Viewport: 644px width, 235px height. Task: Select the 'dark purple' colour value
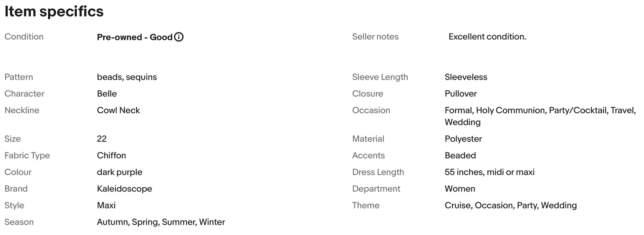coord(119,172)
